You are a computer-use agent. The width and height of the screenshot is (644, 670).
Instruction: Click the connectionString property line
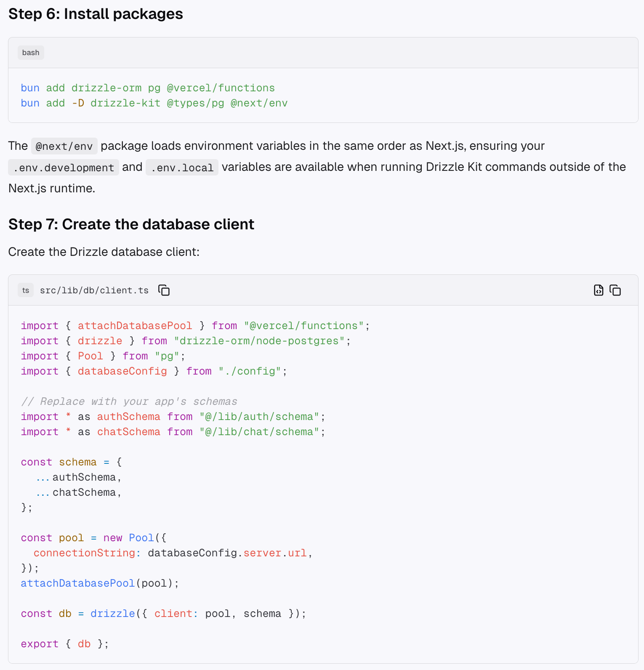pos(173,553)
